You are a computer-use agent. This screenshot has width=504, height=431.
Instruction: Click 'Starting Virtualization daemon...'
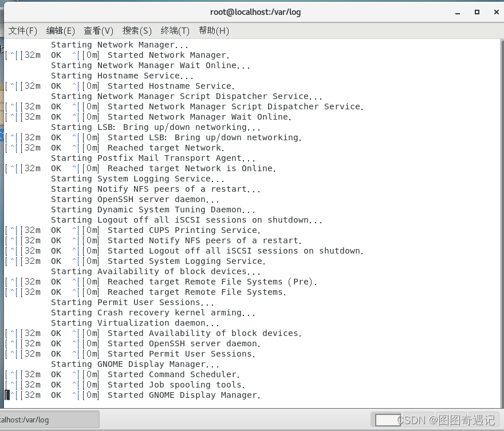(x=135, y=322)
